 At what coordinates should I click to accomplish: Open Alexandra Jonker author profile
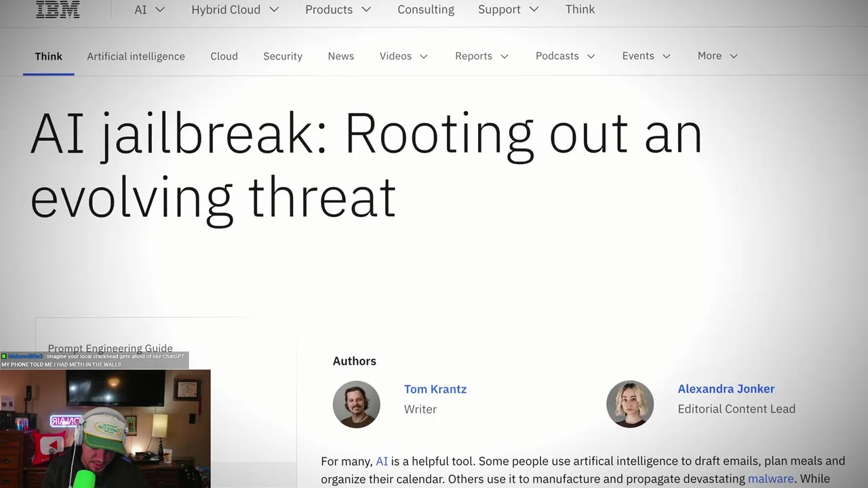(x=726, y=388)
